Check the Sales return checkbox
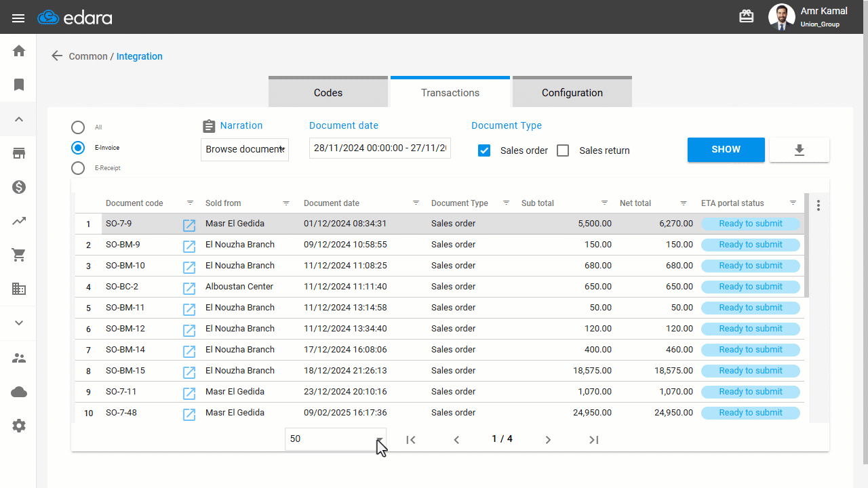The width and height of the screenshot is (868, 488). (x=563, y=150)
